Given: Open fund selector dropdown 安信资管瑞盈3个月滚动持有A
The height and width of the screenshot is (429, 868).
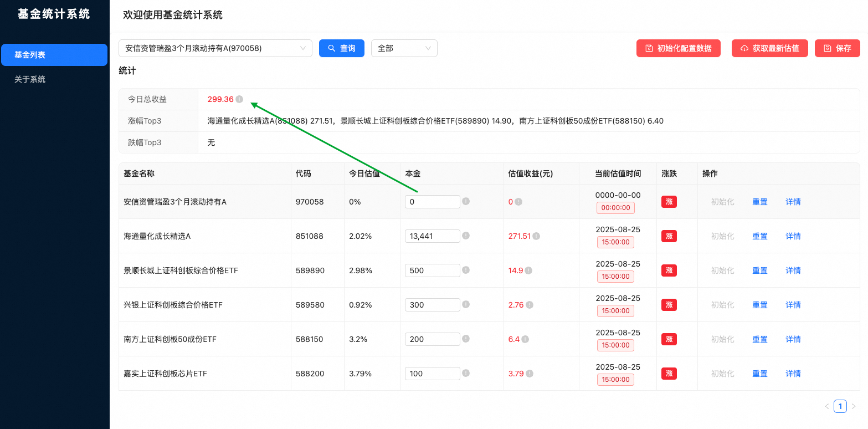Looking at the screenshot, I should pos(215,48).
